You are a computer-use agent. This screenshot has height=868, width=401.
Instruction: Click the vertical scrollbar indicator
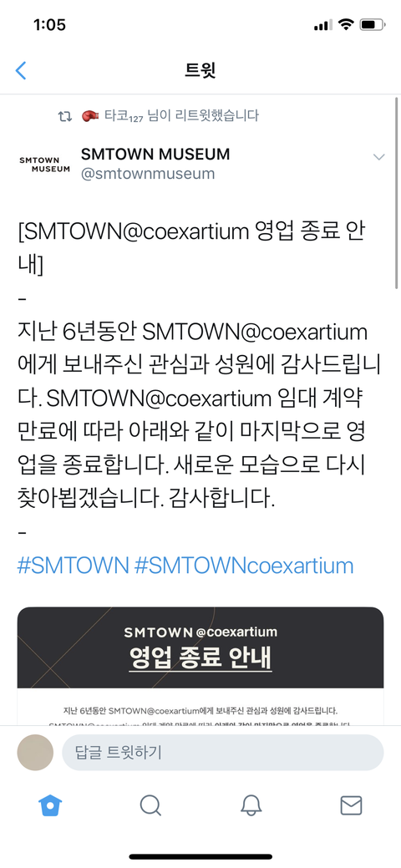pyautogui.click(x=397, y=193)
